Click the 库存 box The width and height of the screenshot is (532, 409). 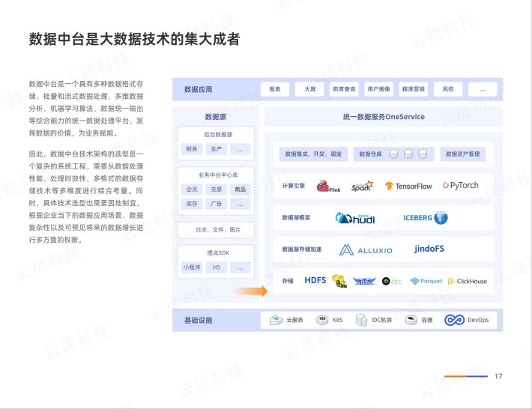192,204
